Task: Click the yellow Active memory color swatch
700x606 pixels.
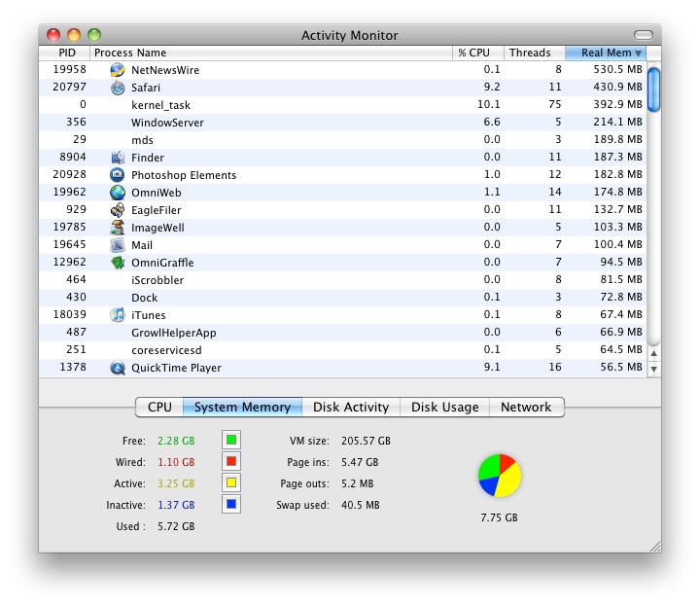Action: point(231,482)
